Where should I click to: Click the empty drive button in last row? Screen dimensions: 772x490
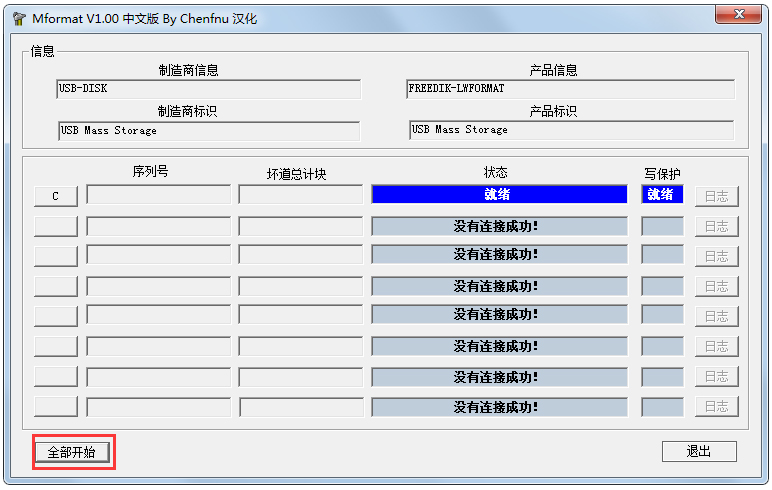55,407
